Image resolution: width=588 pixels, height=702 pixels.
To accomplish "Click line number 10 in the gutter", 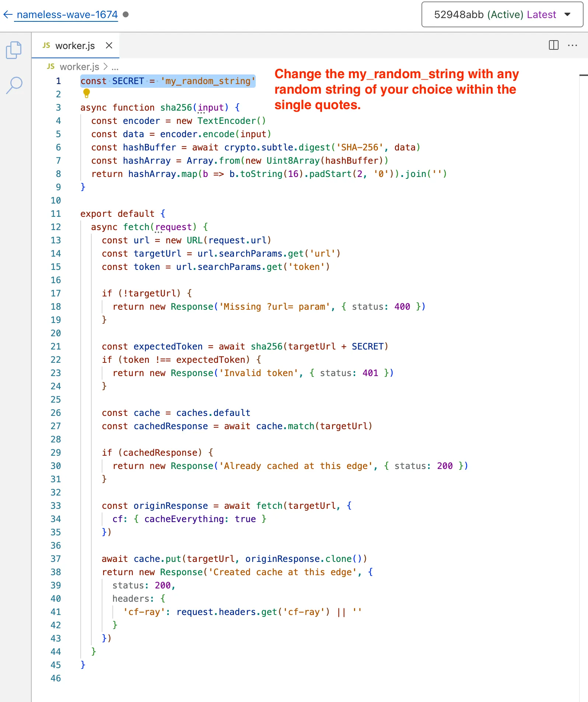I will (x=56, y=200).
